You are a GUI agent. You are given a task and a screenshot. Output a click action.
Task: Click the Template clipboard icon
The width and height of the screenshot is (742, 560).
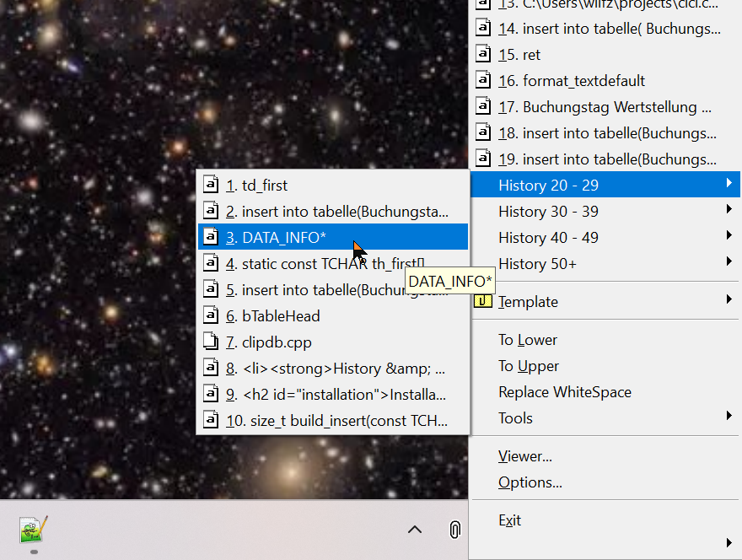(484, 301)
